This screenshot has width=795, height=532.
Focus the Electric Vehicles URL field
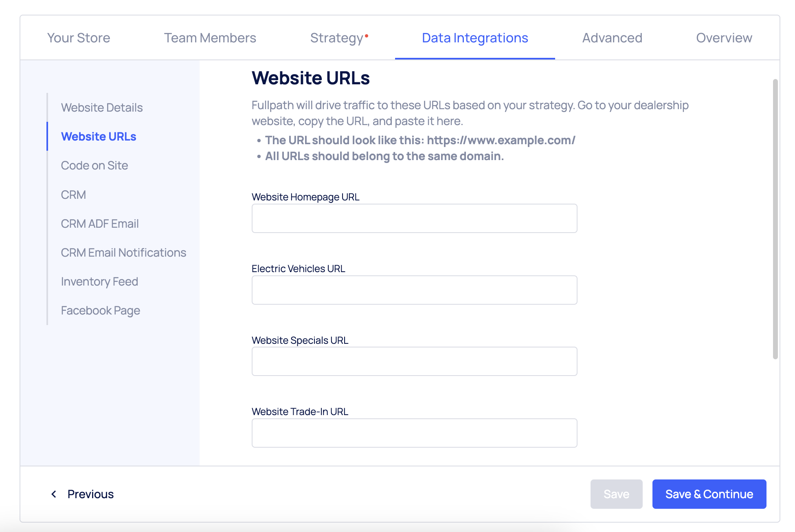[414, 290]
